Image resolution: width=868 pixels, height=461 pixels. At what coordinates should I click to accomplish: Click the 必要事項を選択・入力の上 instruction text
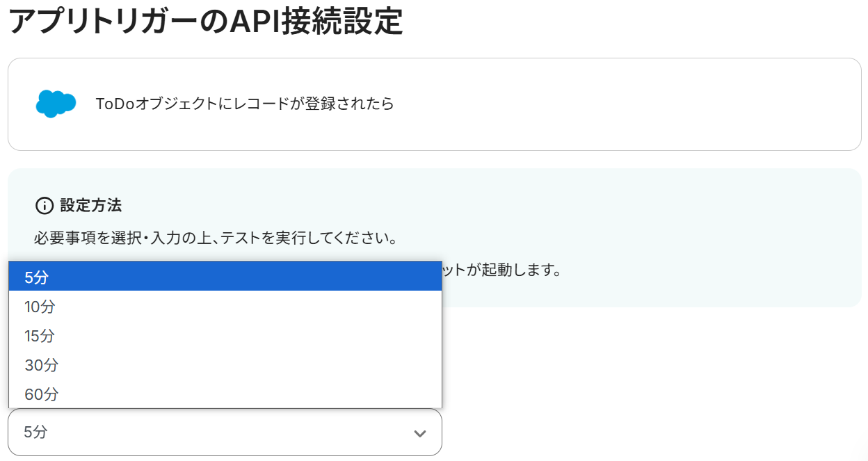(216, 239)
